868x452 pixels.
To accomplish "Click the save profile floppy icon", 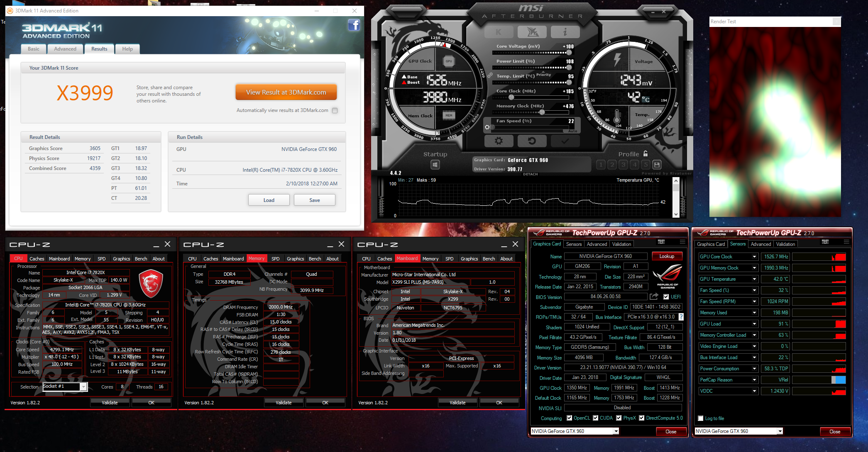I will point(657,165).
